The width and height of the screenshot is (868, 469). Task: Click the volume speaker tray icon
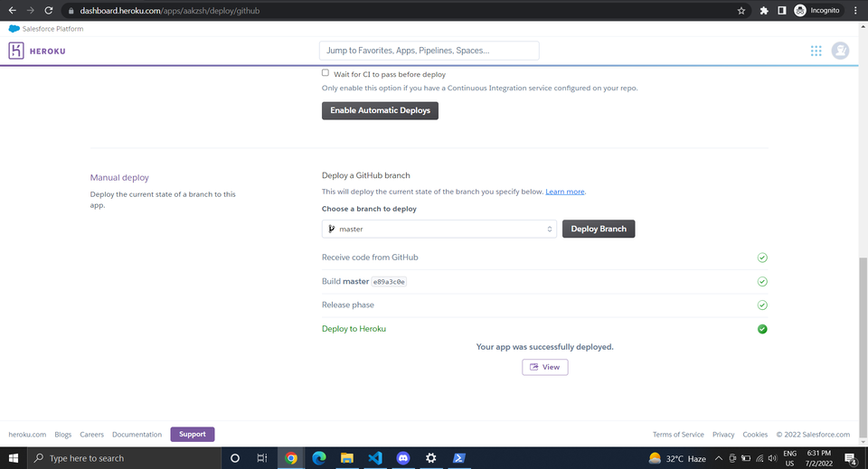[772, 458]
